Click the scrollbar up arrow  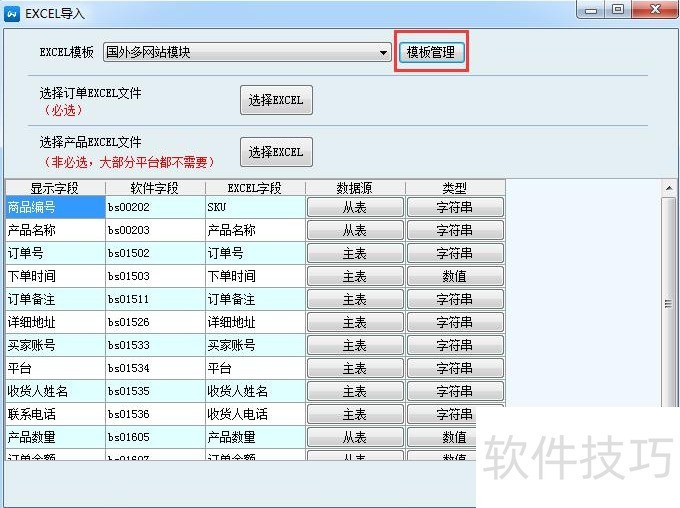[670, 188]
